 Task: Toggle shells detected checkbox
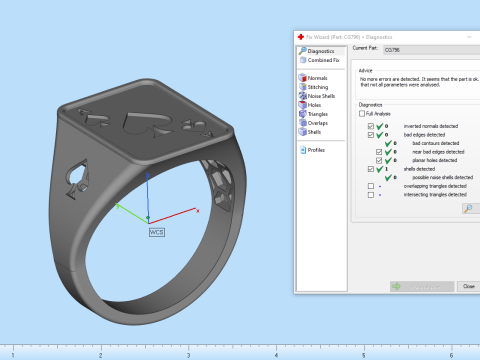coord(371,169)
